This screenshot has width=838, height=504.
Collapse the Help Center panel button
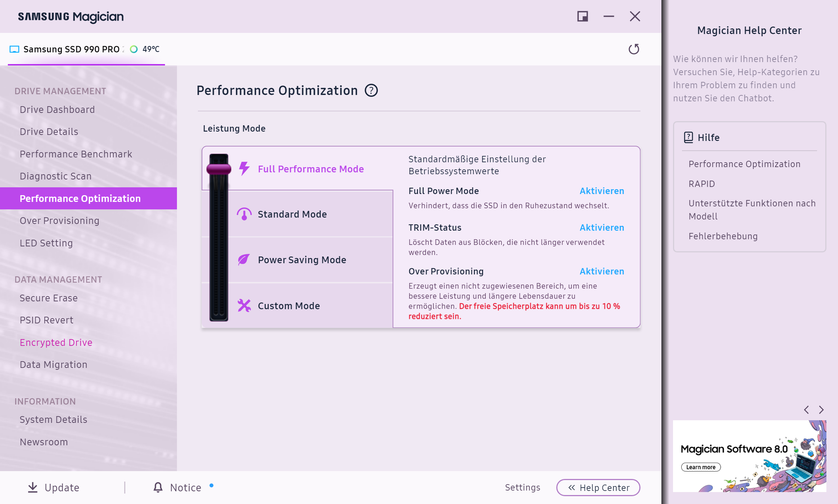point(598,488)
